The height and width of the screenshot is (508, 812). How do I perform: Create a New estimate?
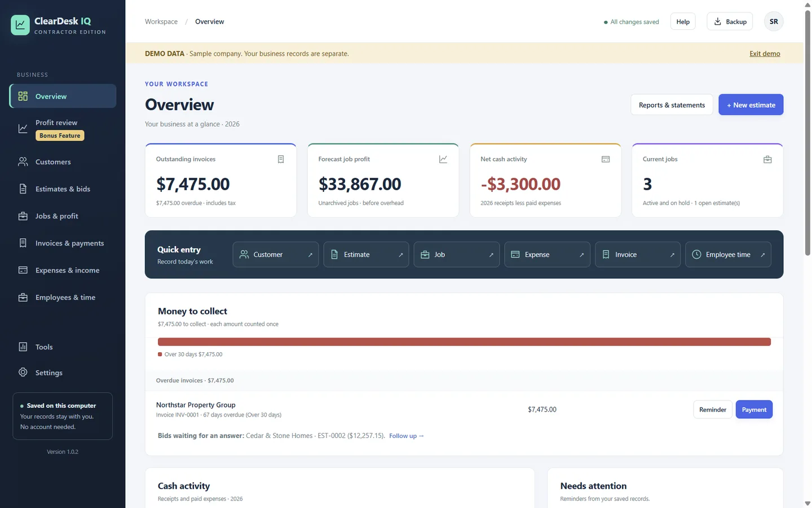[x=751, y=105]
